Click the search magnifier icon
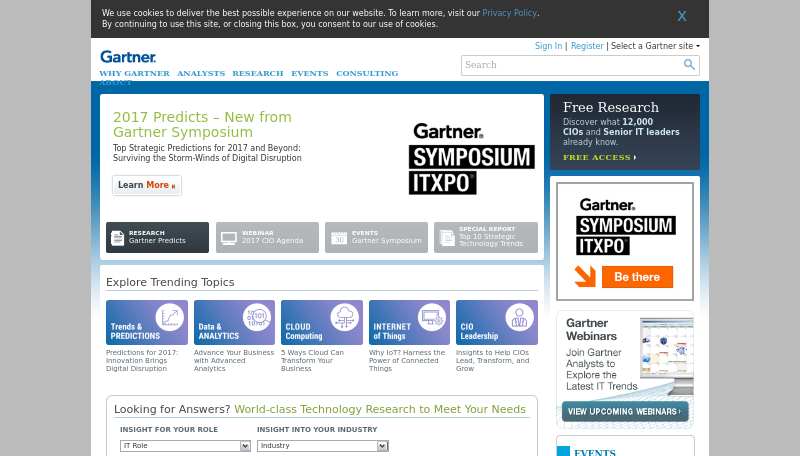This screenshot has width=800, height=456. 689,65
